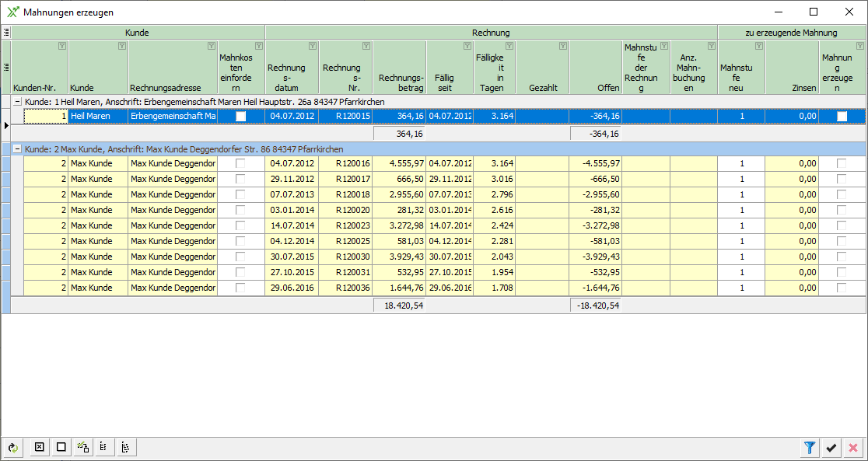The width and height of the screenshot is (868, 461).
Task: Click the expand all groups icon
Action: 126,447
